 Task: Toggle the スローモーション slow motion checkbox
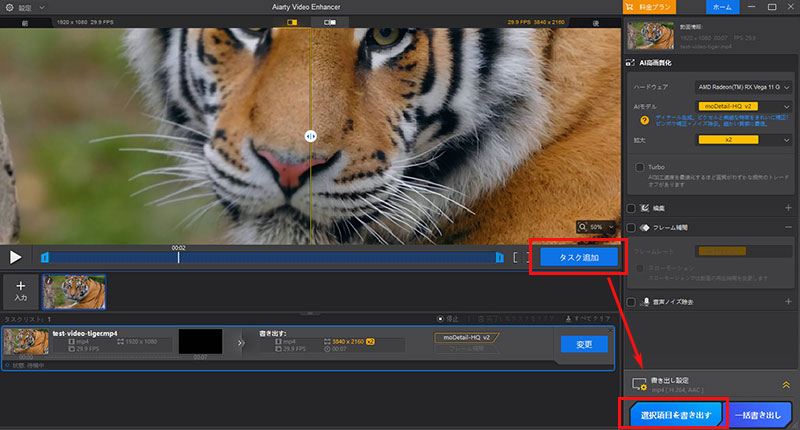click(639, 268)
